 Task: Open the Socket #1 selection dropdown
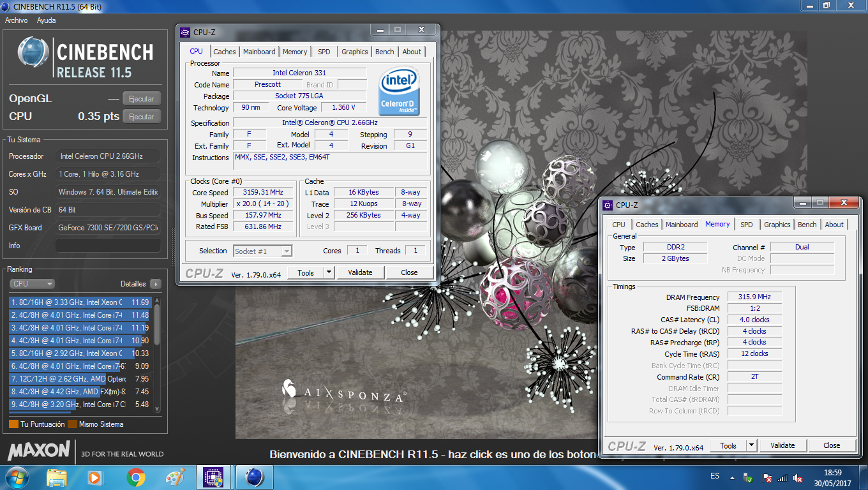tap(262, 251)
